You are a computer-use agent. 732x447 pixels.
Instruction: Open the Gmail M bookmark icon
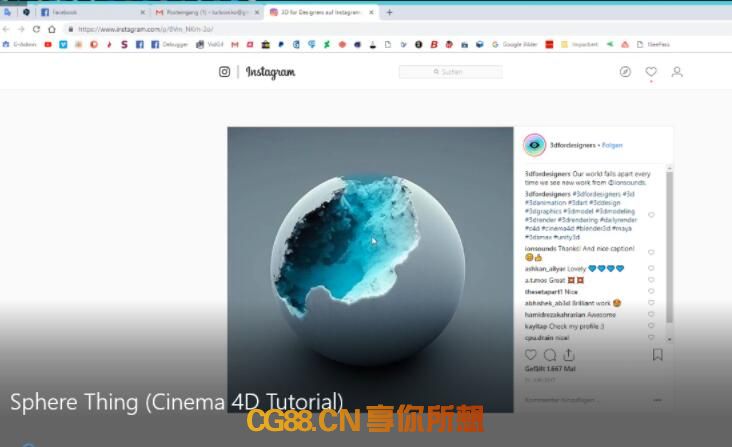(x=235, y=44)
